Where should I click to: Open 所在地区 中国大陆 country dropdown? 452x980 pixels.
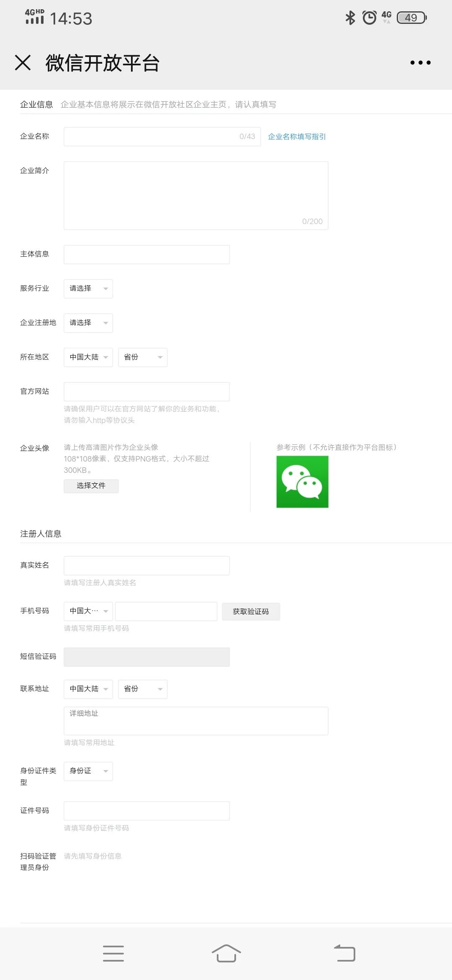[88, 357]
